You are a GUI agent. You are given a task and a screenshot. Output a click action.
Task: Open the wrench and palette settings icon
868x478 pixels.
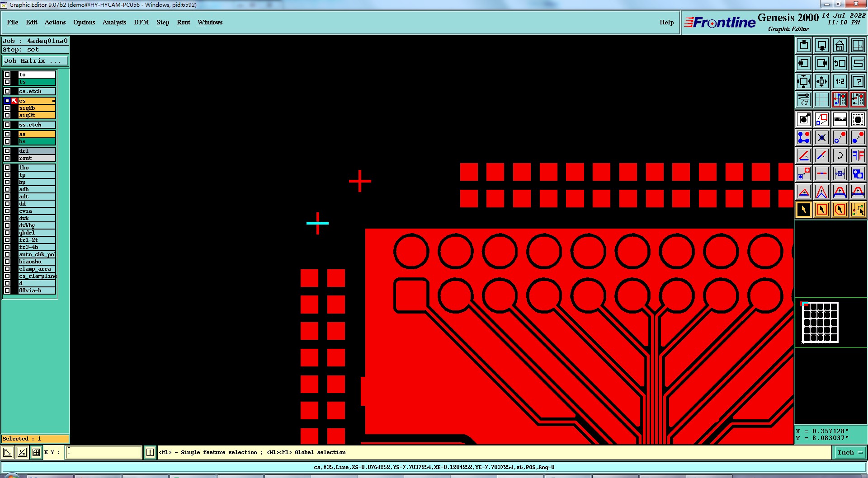coord(804,99)
